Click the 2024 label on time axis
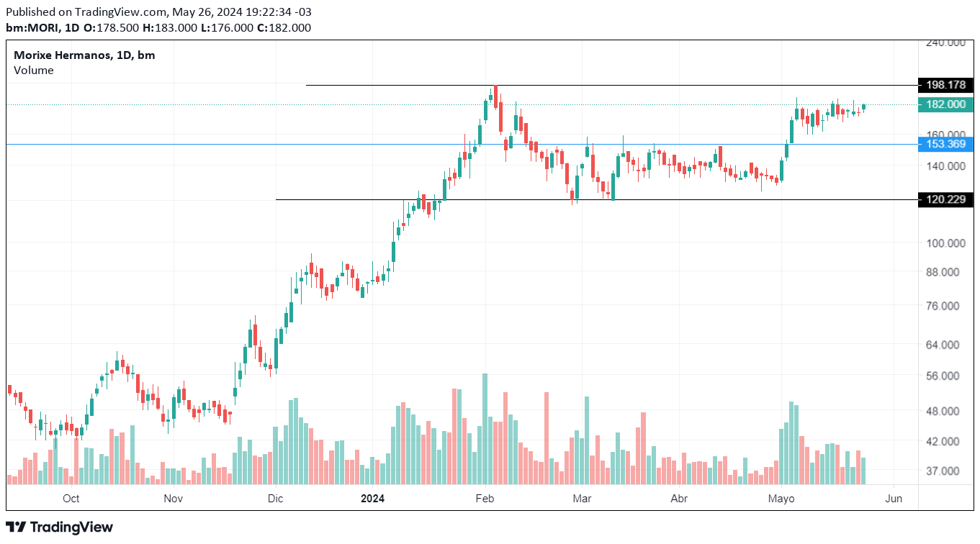The image size is (980, 544). [373, 498]
